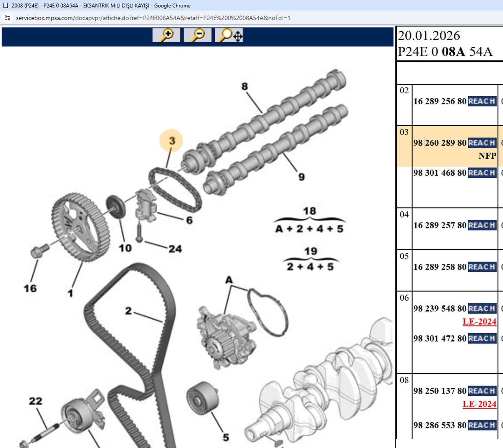Click the page icon in the title bar
Image resolution: width=503 pixels, height=448 pixels.
click(5, 5)
